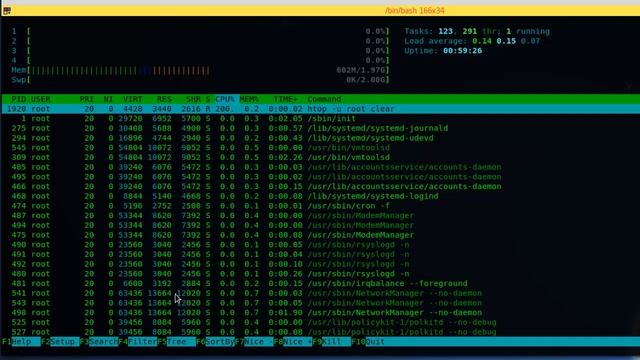Sort by the PID column header
640x360 pixels.
pos(19,99)
